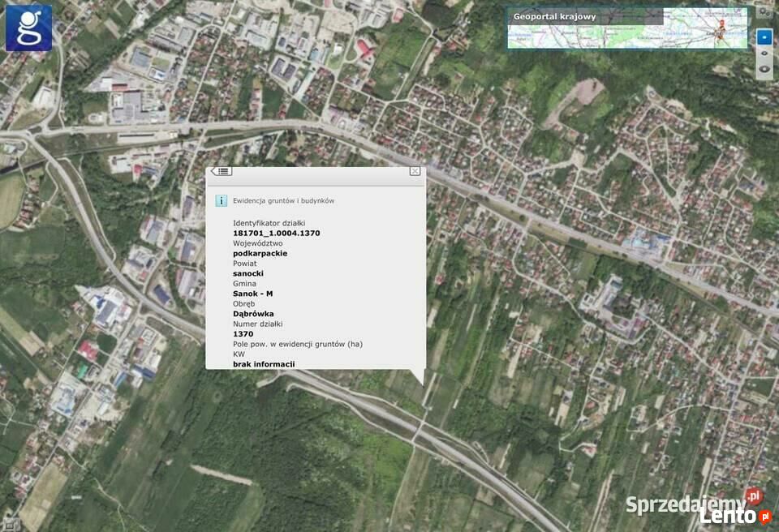Open the settings gear icon
Screen dimensions: 779x532
tap(764, 11)
